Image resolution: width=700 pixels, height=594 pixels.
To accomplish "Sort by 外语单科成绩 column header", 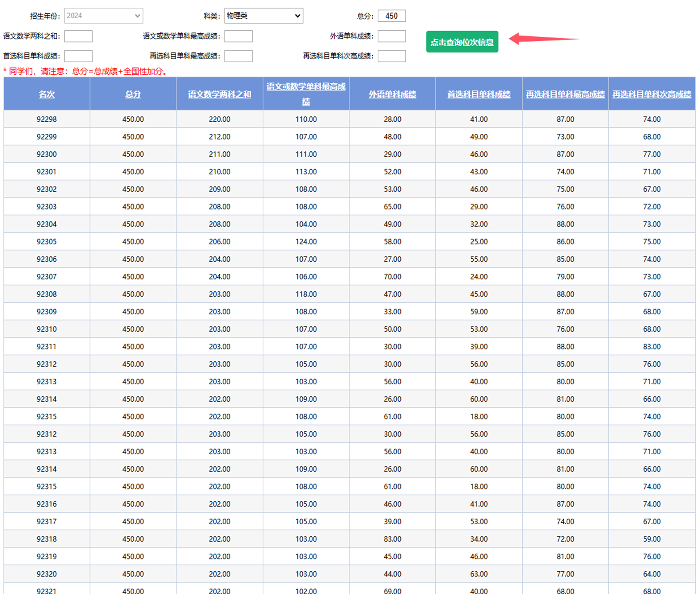I will tap(392, 94).
